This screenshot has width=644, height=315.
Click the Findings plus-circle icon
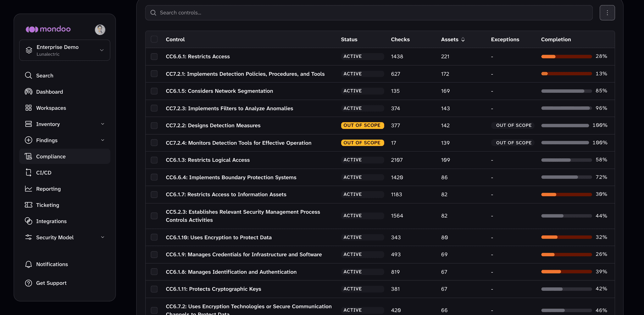(x=29, y=140)
